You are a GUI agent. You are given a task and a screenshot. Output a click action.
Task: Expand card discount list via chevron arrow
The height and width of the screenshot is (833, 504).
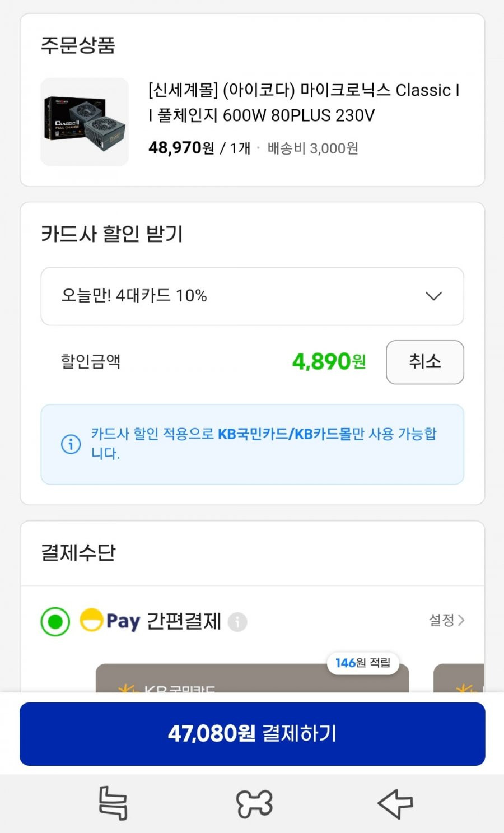click(x=433, y=296)
